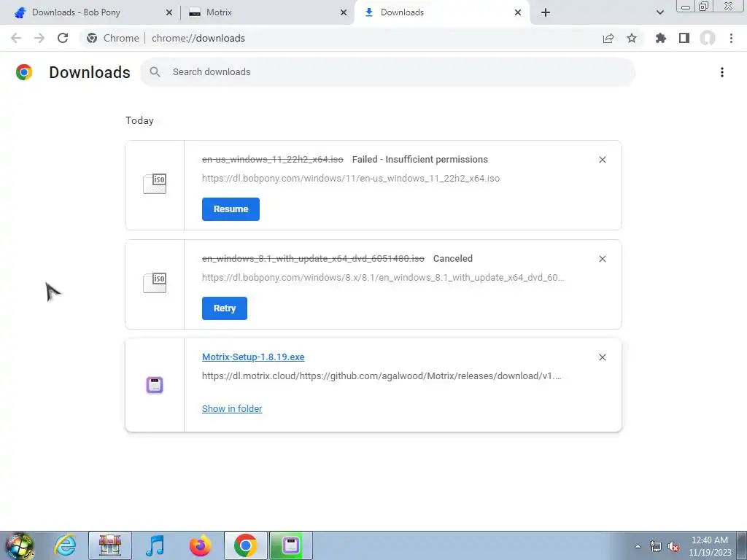Remove the Motrix-Setup entry from list
Viewport: 747px width, 560px height.
(x=602, y=357)
